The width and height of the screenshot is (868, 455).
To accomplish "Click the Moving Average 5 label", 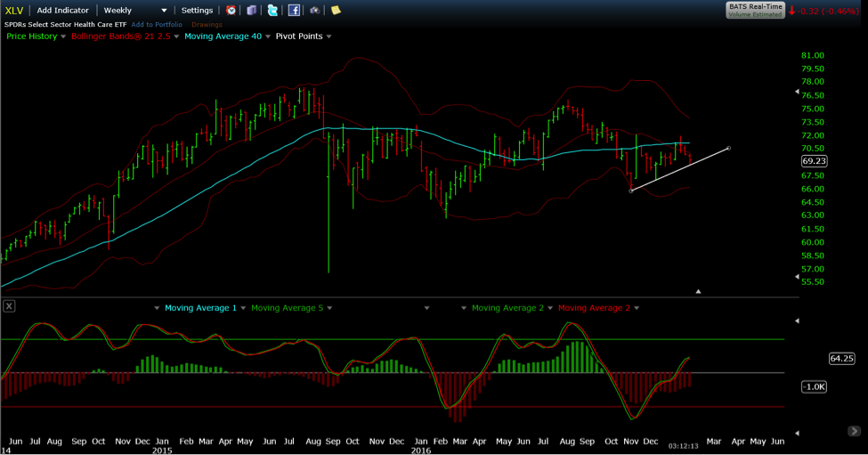I will click(x=287, y=308).
